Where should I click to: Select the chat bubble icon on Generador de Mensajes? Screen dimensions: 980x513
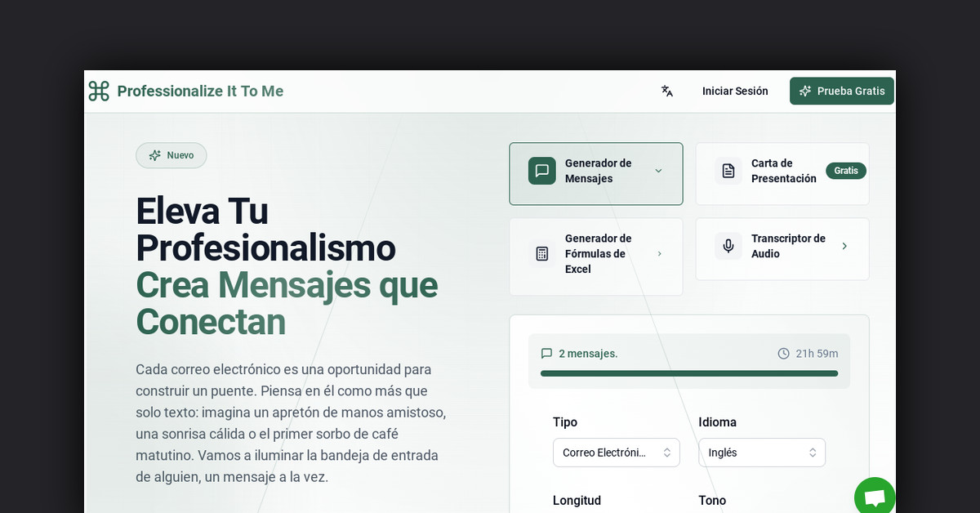(541, 171)
